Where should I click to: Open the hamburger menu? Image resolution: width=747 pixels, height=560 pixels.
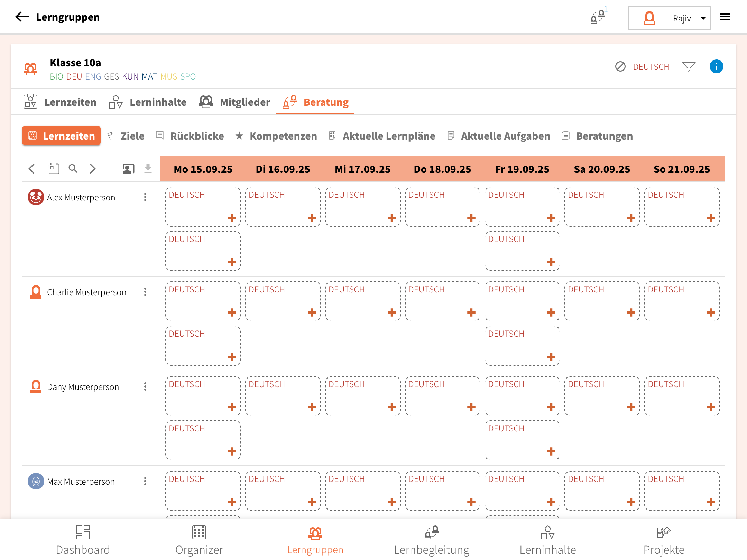[725, 17]
